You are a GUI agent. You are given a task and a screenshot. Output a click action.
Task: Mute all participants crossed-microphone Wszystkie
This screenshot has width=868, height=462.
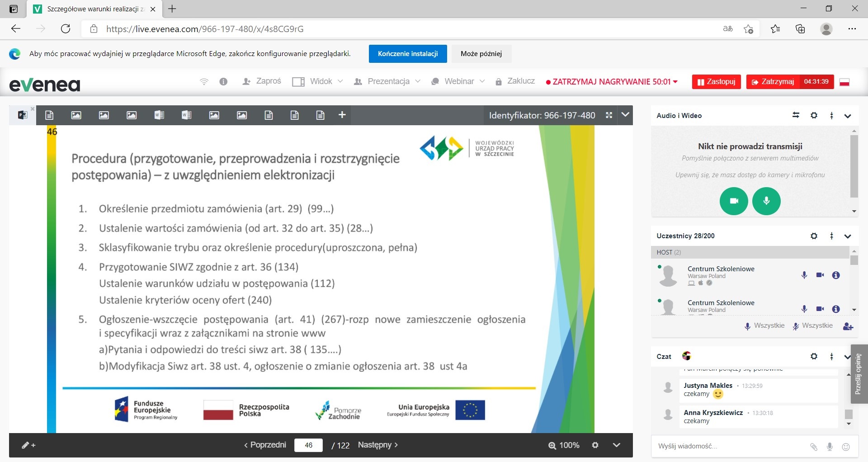coord(812,326)
